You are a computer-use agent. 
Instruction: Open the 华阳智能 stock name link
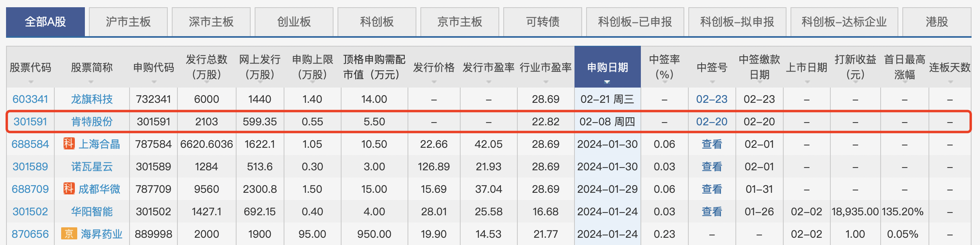tap(92, 212)
